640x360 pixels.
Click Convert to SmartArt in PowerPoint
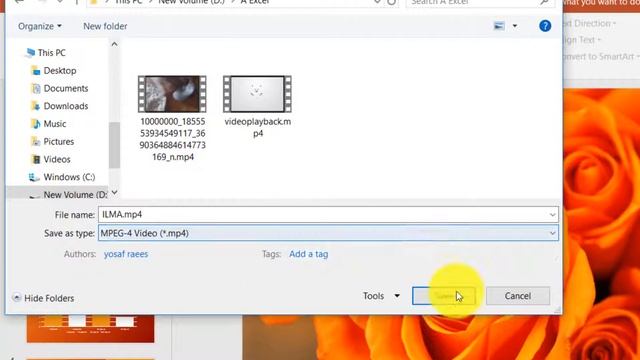click(x=601, y=57)
